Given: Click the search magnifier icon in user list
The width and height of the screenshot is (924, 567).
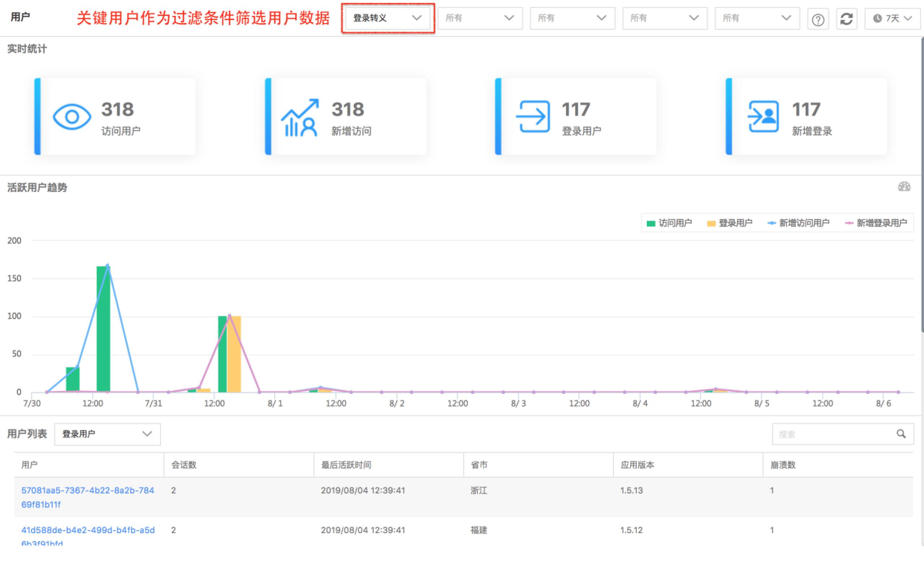Looking at the screenshot, I should pyautogui.click(x=901, y=434).
